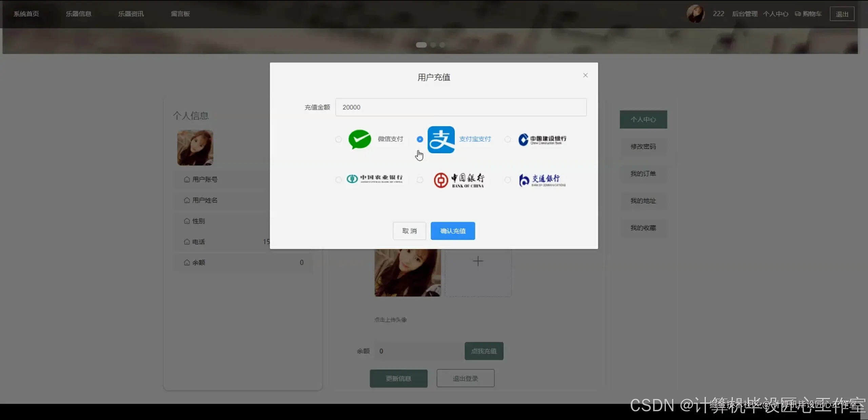Click the Alipay blue logo
The height and width of the screenshot is (420, 868).
(441, 140)
